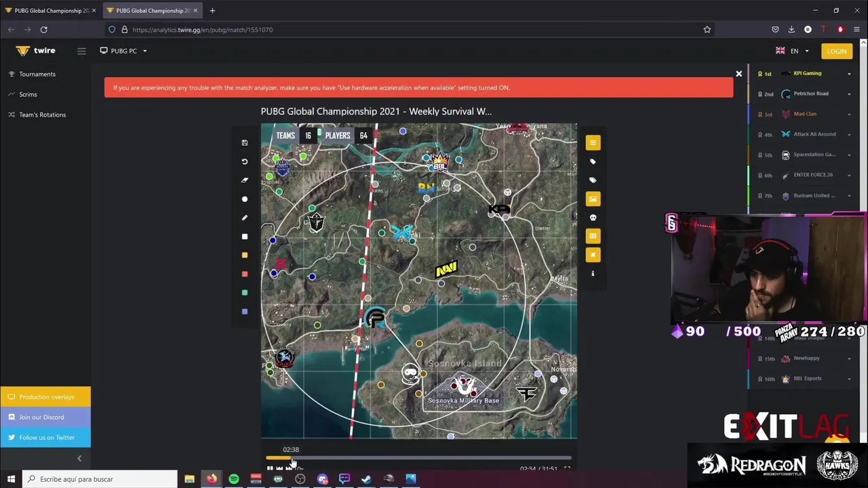Open Tournaments in sidebar
The image size is (868, 488).
tap(37, 74)
